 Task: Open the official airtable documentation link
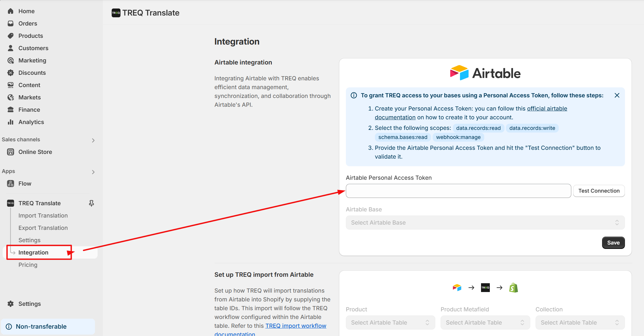(547, 108)
